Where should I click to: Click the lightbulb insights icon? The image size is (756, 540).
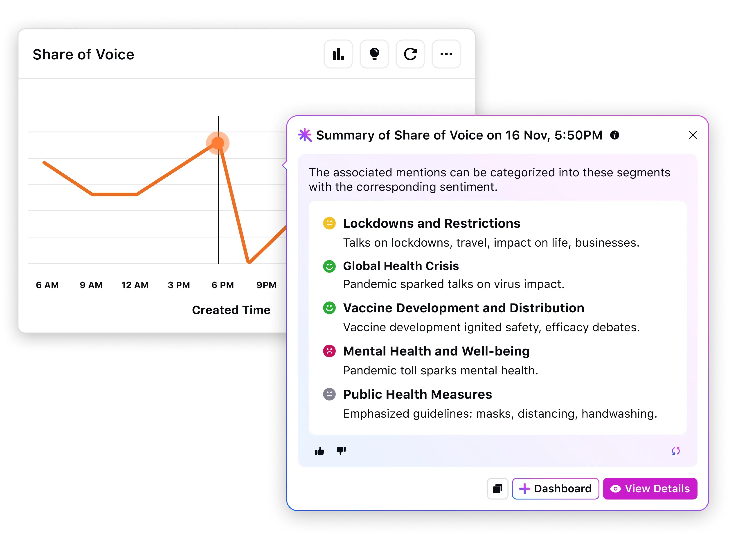(x=374, y=54)
